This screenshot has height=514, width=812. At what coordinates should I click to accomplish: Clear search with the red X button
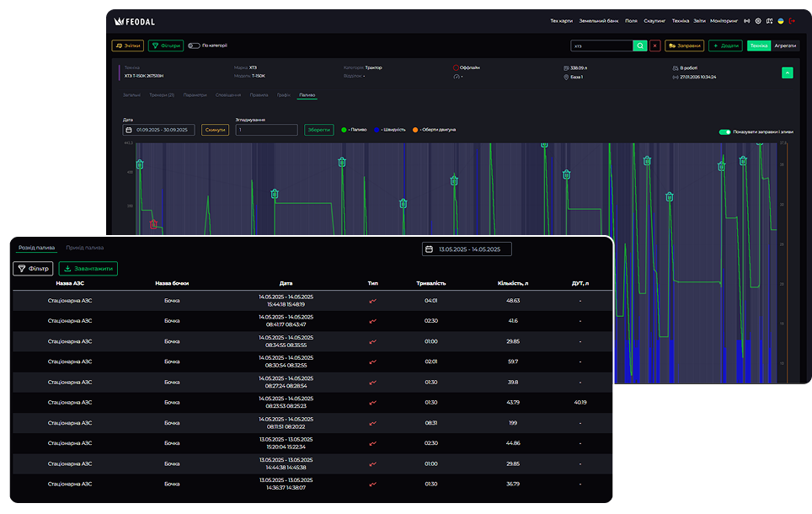click(655, 46)
